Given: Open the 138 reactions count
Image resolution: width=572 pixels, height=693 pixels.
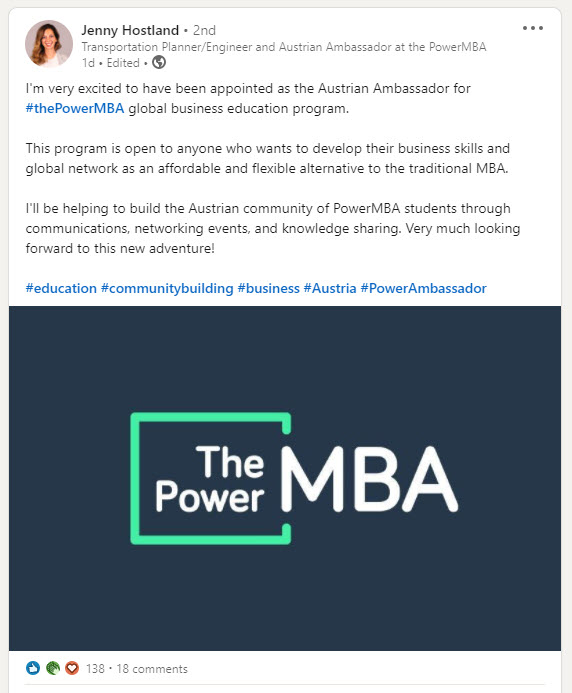Looking at the screenshot, I should (95, 669).
